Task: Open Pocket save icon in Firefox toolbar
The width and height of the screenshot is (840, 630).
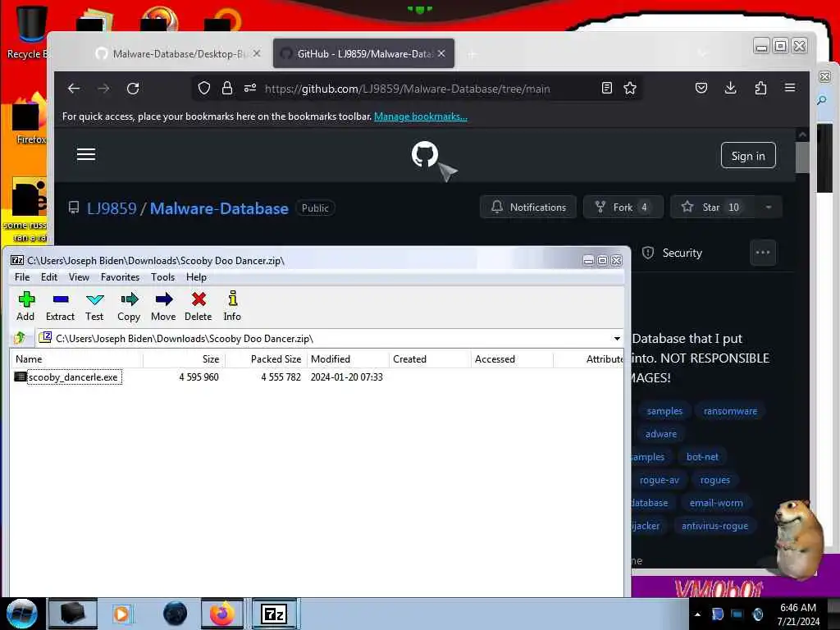Action: point(701,89)
